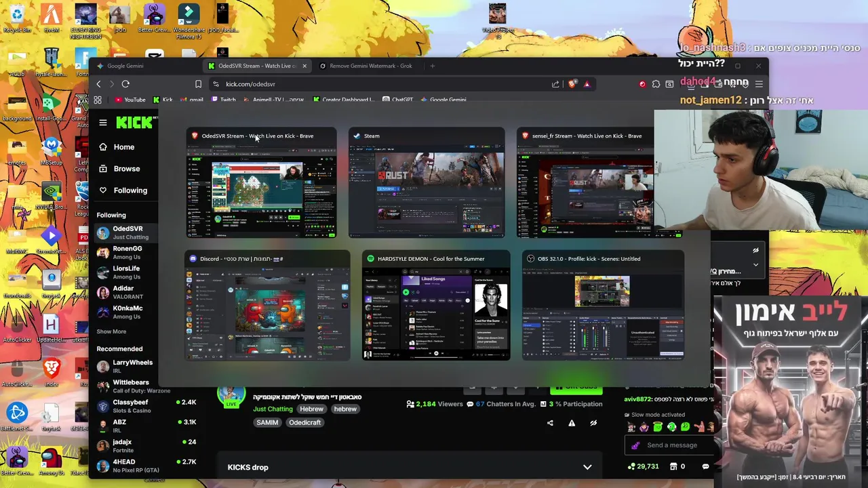Switch to the Discord window thumbnail
The image size is (868, 488).
267,306
